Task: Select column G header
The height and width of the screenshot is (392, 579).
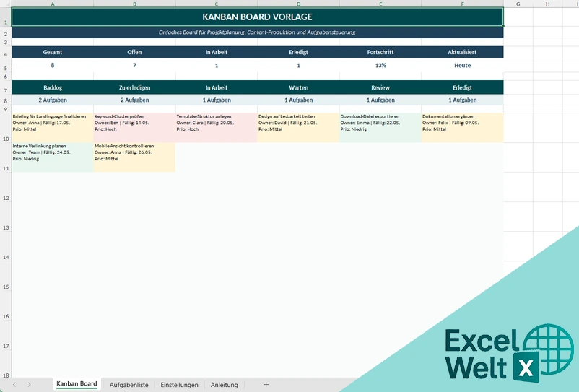Action: click(x=518, y=4)
